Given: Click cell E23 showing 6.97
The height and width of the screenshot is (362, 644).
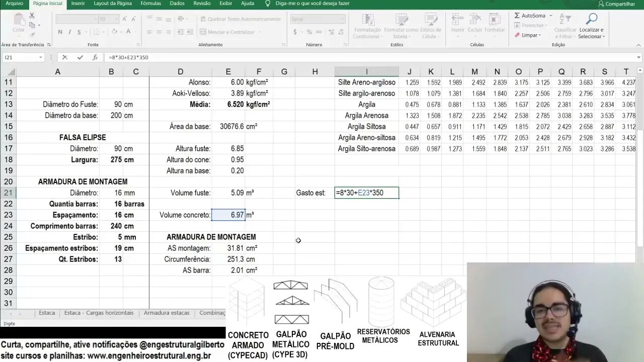Looking at the screenshot, I should click(x=228, y=215).
